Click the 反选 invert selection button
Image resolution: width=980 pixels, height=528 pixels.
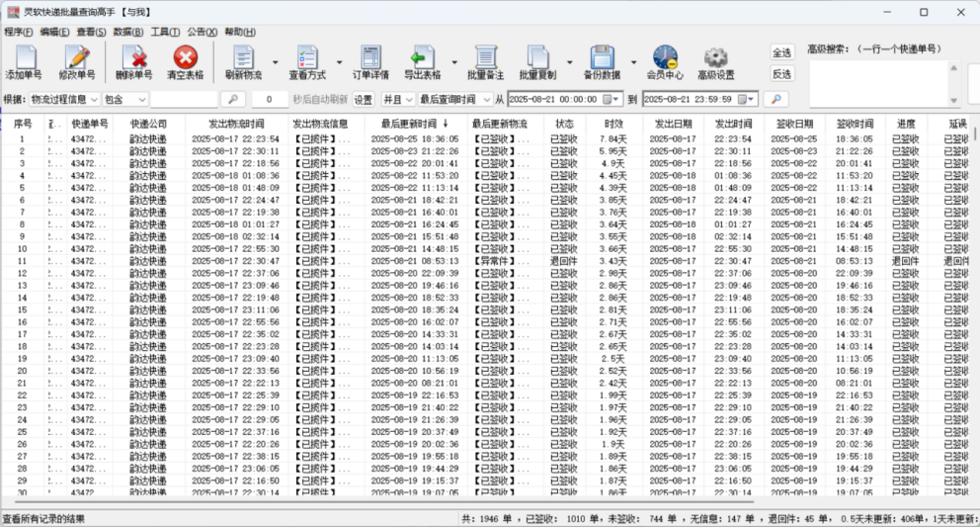tap(781, 74)
